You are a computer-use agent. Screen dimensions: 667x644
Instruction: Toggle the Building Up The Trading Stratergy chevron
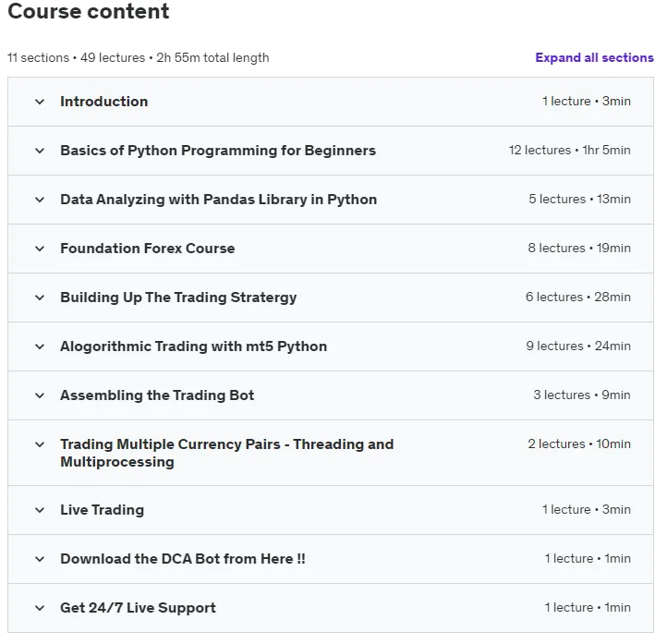40,298
